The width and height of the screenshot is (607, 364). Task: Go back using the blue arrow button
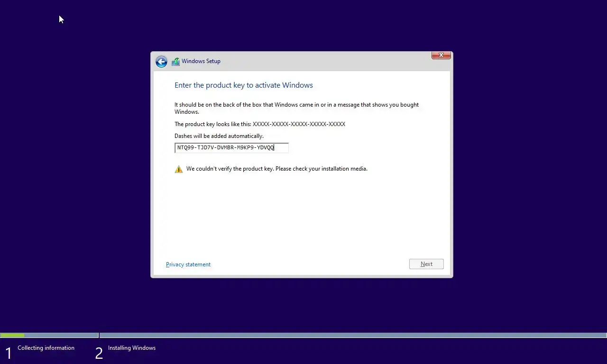(161, 62)
